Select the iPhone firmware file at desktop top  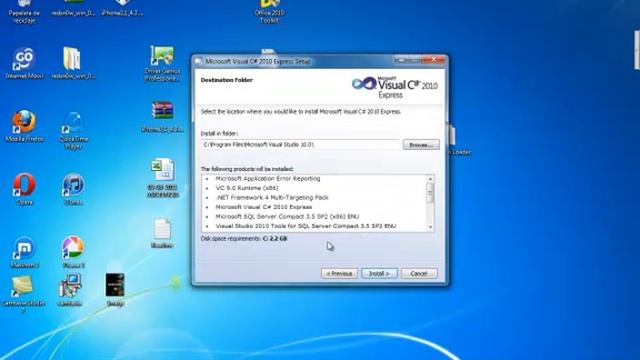click(x=122, y=8)
